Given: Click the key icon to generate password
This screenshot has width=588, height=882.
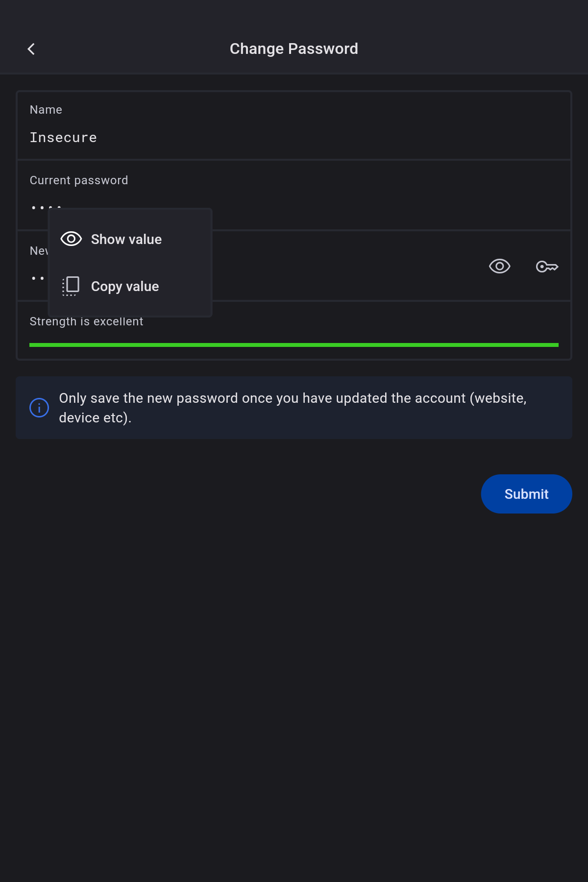Looking at the screenshot, I should pyautogui.click(x=547, y=267).
